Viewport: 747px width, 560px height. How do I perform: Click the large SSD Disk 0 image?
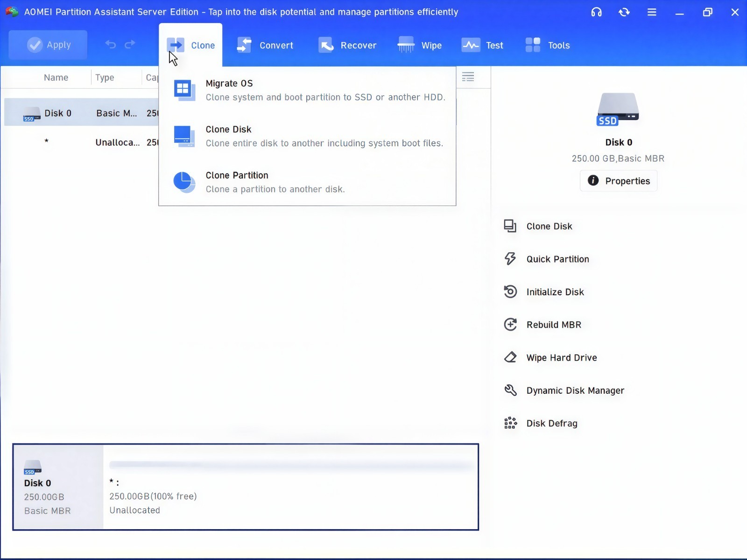618,109
